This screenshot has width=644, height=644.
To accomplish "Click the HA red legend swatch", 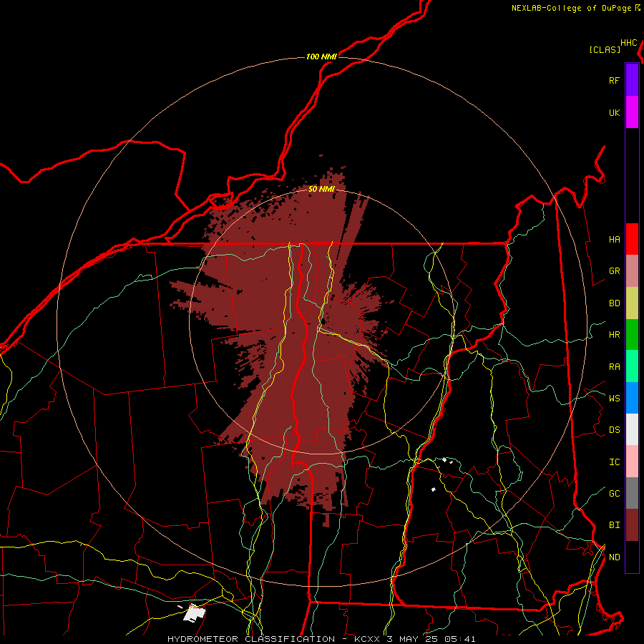I will point(632,239).
